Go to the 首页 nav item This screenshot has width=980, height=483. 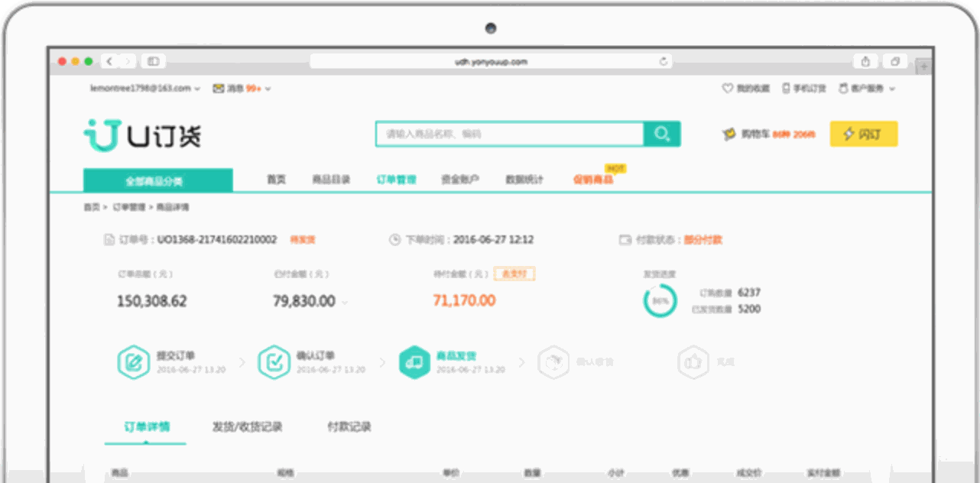pos(276,180)
